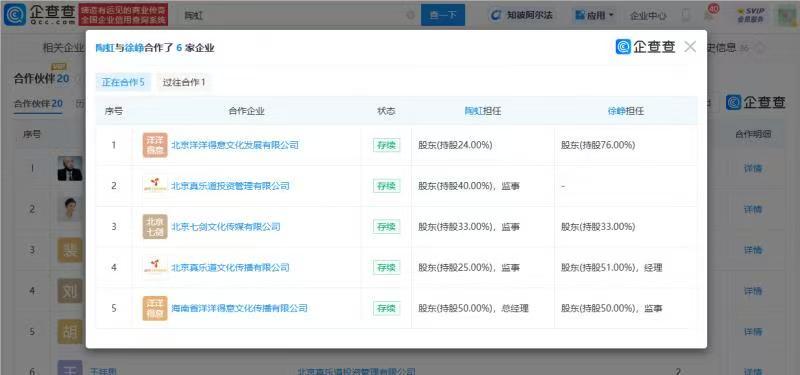800x375 pixels.
Task: Open 详情 for background row 1
Action: click(x=753, y=168)
